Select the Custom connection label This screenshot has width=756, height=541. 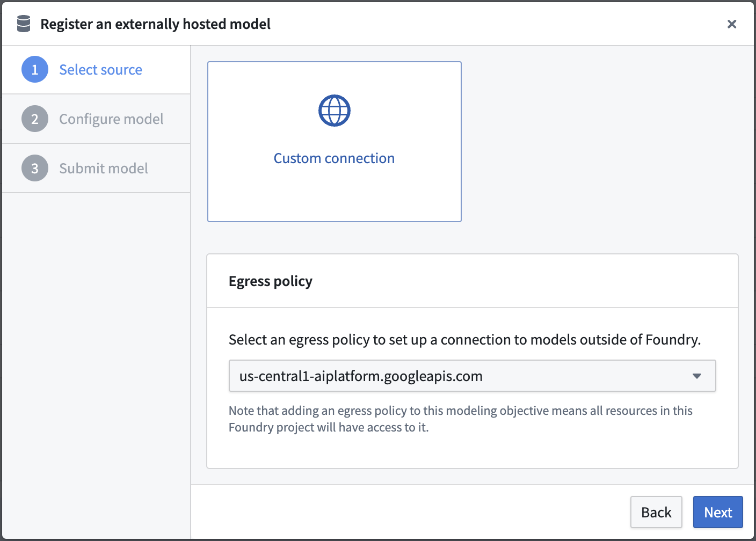pos(334,158)
